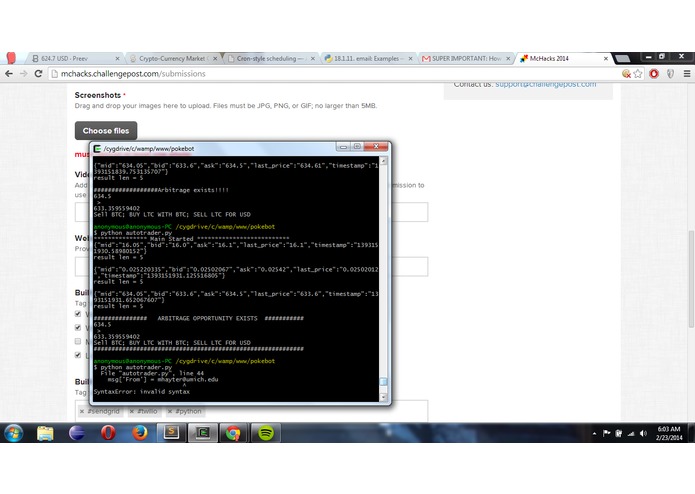Click 'msg["From"] = mhayter@umich.edu' line
695x494 pixels.
click(163, 379)
